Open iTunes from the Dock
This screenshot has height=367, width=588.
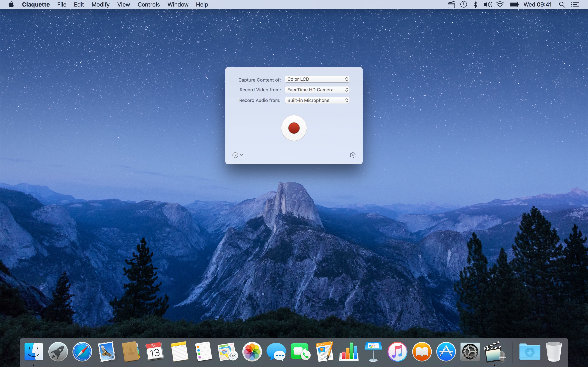(397, 352)
